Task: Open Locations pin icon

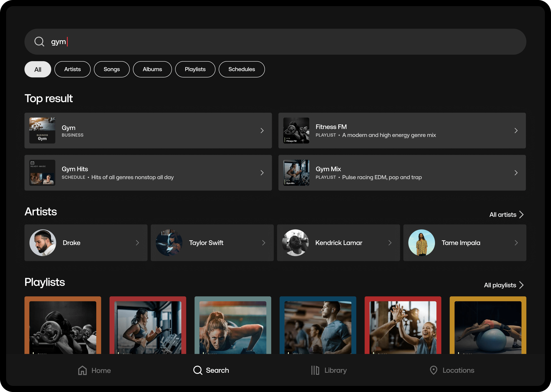Action: tap(433, 370)
